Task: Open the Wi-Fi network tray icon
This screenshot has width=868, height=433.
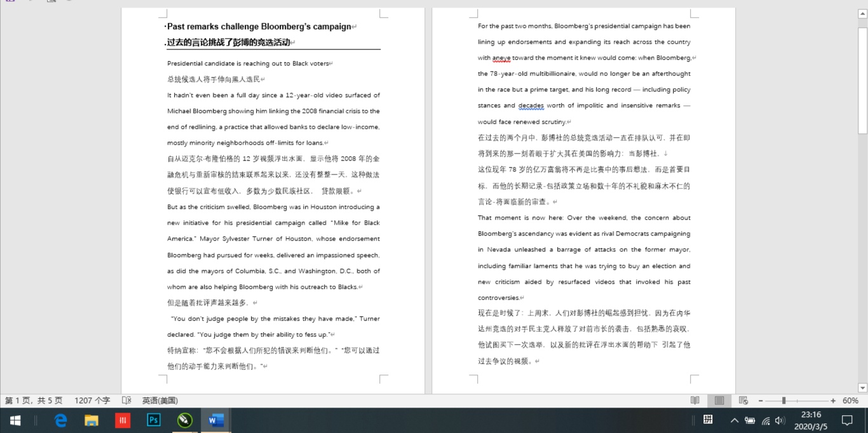Action: tap(766, 420)
